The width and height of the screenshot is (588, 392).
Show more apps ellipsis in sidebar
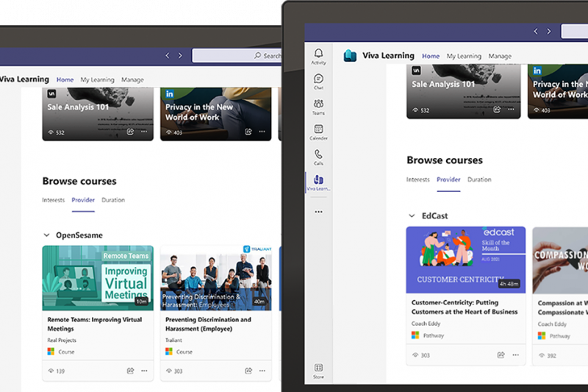coord(318,212)
